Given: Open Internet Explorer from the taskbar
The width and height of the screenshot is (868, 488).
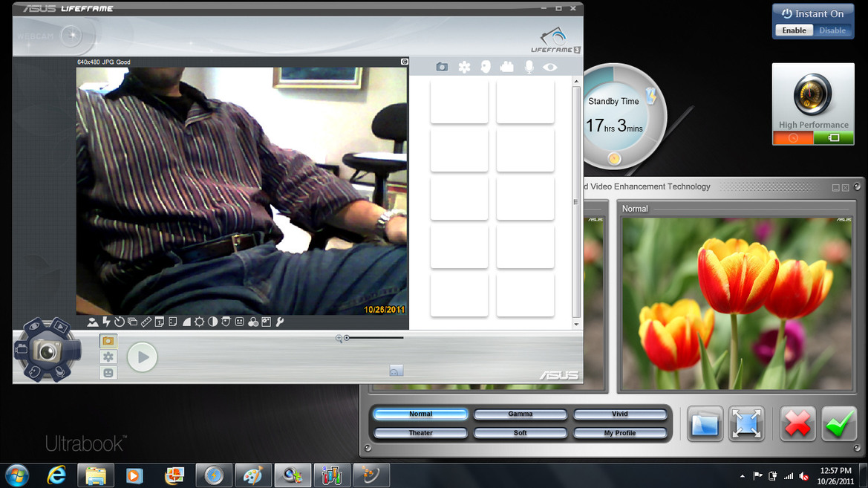Looking at the screenshot, I should [x=56, y=475].
